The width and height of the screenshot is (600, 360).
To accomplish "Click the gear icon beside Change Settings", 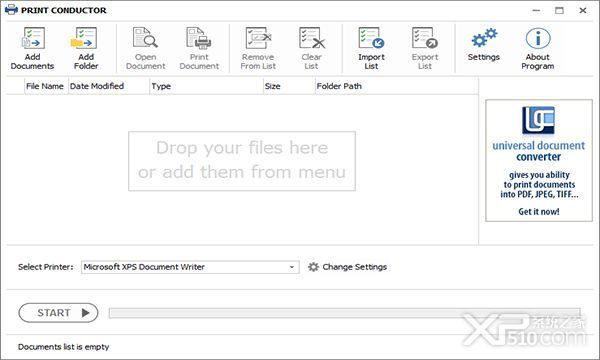I will click(x=313, y=267).
